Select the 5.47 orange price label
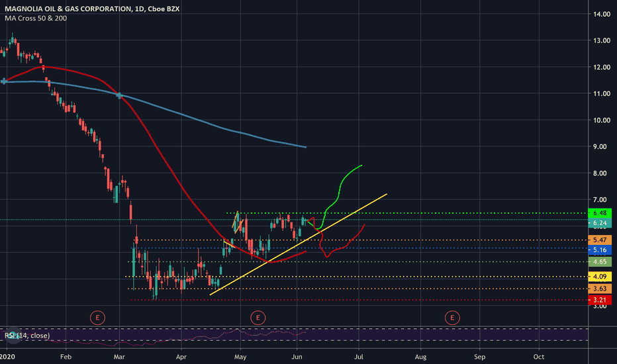Screen dimensions: 617x364 tap(600, 240)
